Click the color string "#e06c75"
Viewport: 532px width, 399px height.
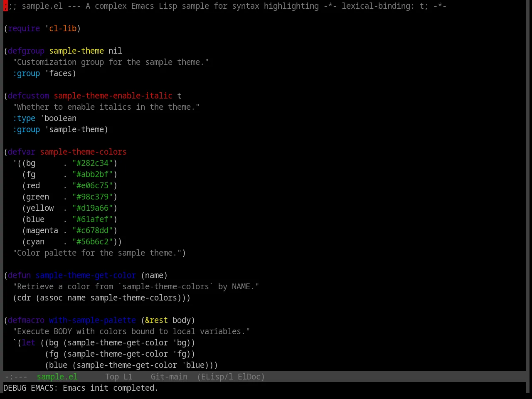[93, 185]
